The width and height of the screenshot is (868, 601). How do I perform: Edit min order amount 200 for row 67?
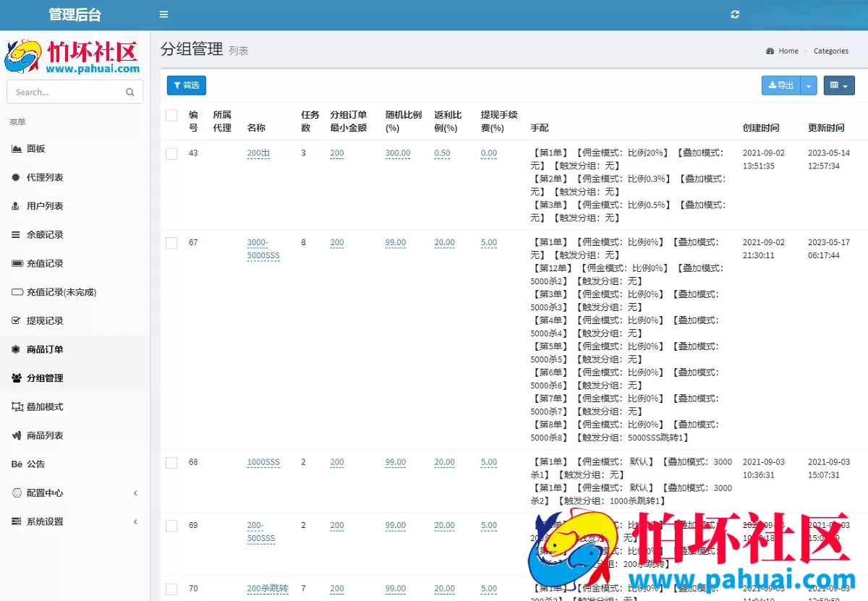tap(337, 242)
